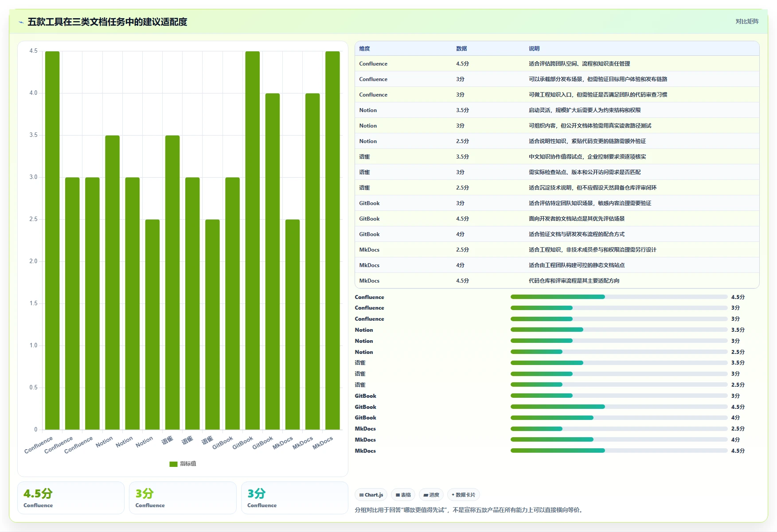Viewport: 777px width, 532px height.
Task: Click the GitBook 4.5分 progress bar
Action: (619, 407)
